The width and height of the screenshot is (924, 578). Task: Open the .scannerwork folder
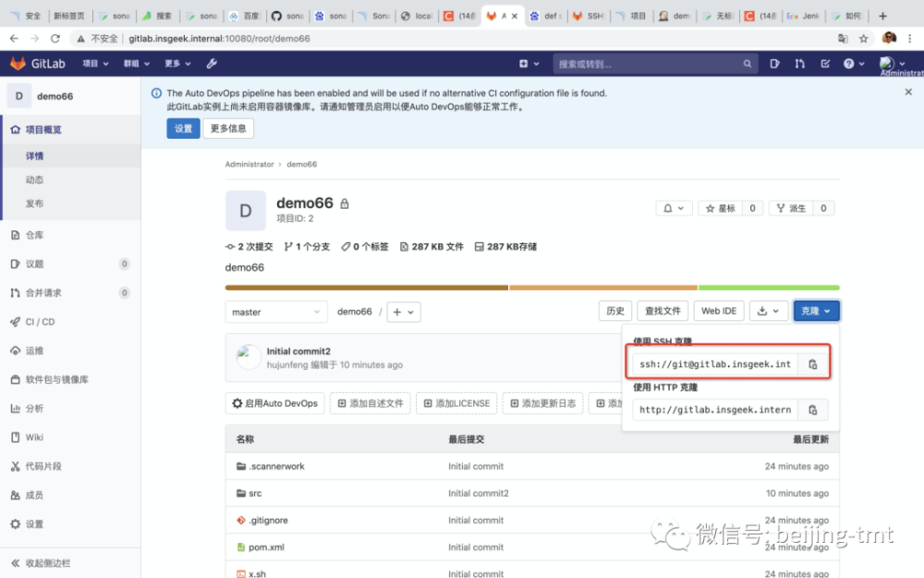pyautogui.click(x=276, y=466)
